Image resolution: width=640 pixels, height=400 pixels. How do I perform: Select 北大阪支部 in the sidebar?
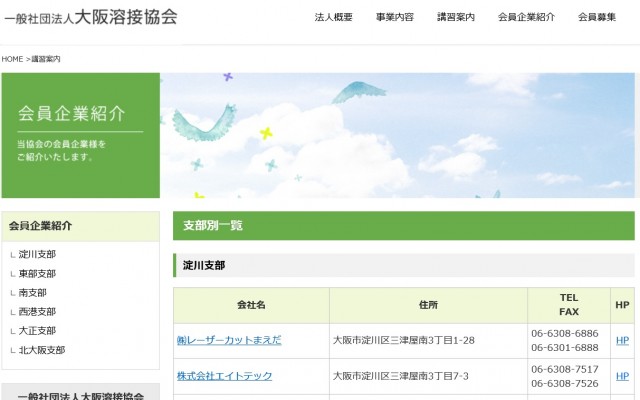click(42, 350)
